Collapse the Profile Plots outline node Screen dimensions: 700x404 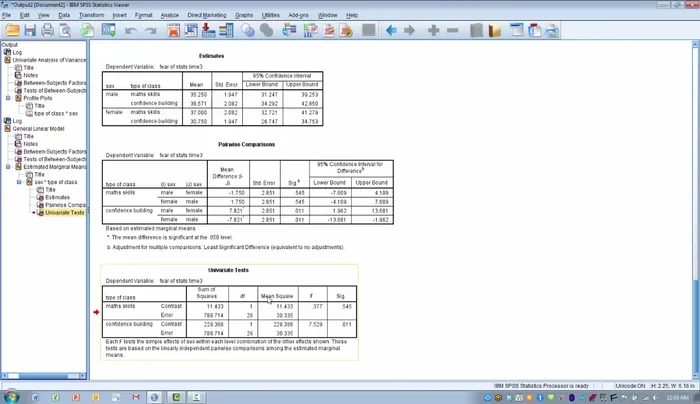(x=8, y=98)
